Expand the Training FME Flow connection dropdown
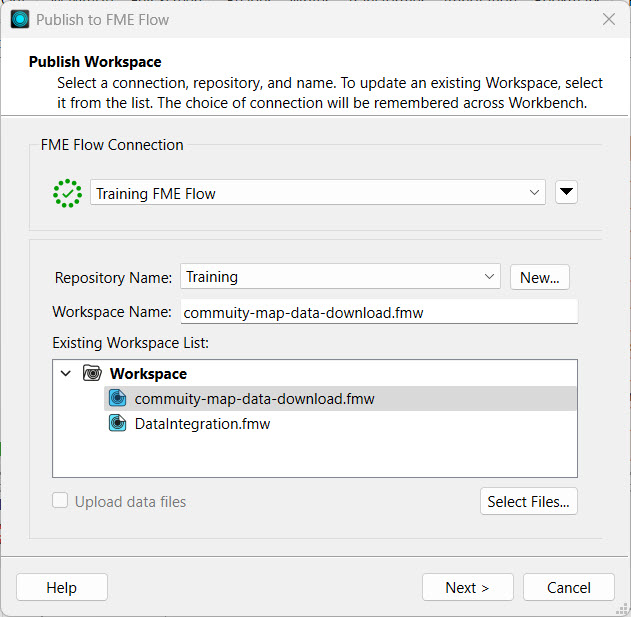Viewport: 631px width, 617px height. (536, 193)
